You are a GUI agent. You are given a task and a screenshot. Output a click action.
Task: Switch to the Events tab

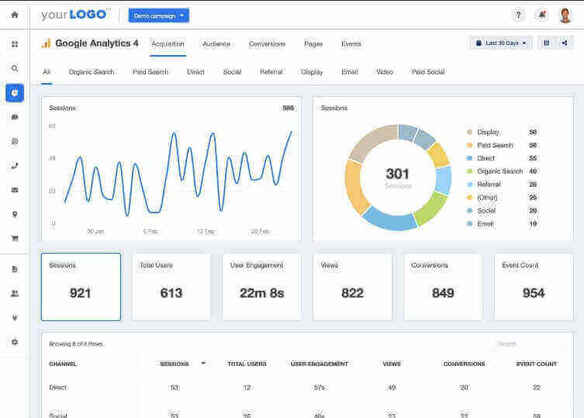click(351, 44)
